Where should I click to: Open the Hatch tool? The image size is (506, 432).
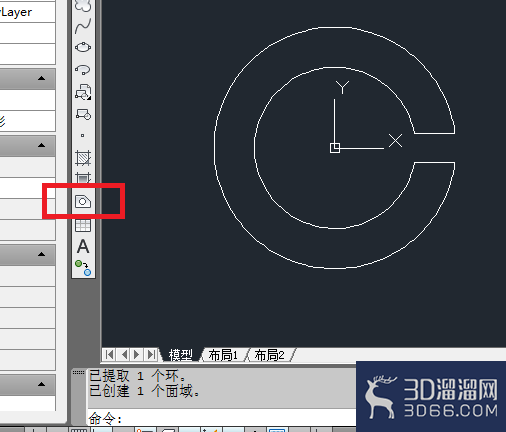pyautogui.click(x=83, y=158)
